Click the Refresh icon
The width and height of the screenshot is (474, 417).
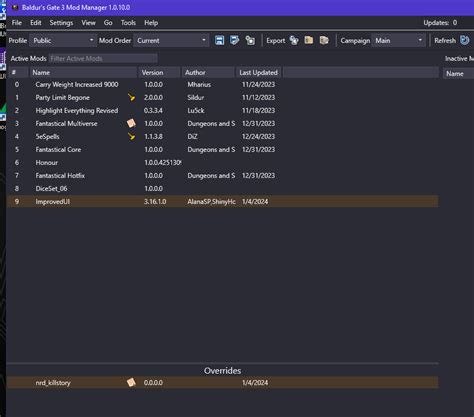pyautogui.click(x=464, y=40)
